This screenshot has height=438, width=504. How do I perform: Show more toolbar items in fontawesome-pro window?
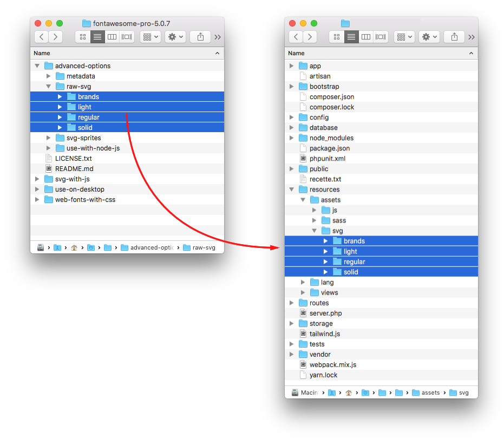click(x=218, y=37)
